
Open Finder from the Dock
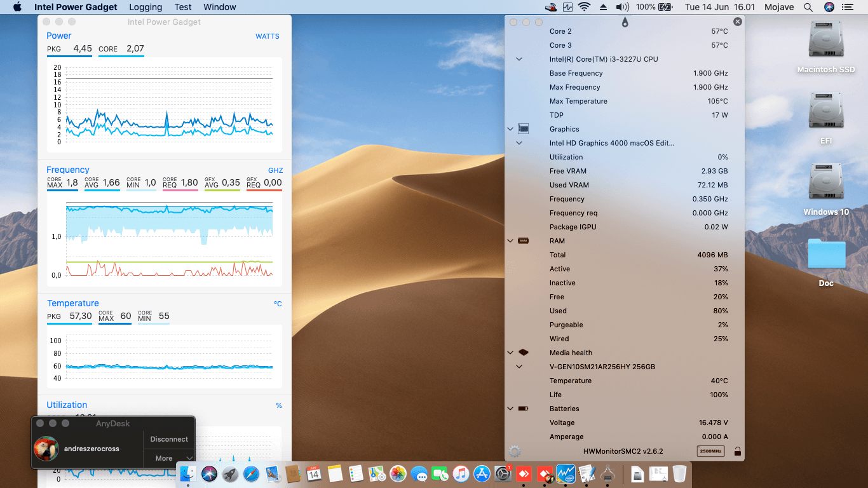(189, 473)
